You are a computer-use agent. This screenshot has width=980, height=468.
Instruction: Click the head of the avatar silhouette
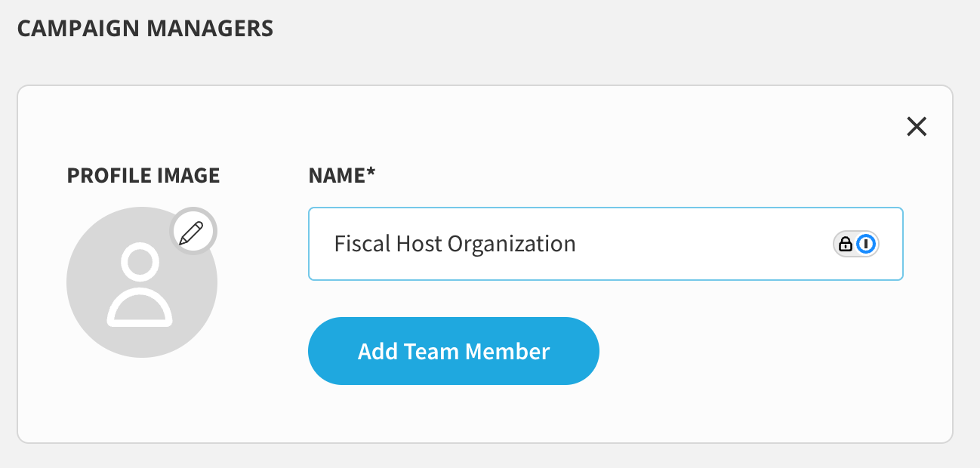click(140, 261)
